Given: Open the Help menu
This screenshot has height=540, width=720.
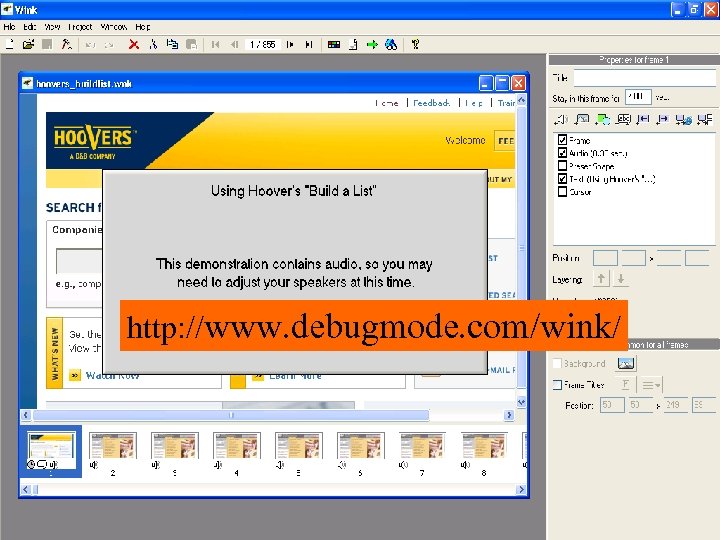Looking at the screenshot, I should (142, 27).
